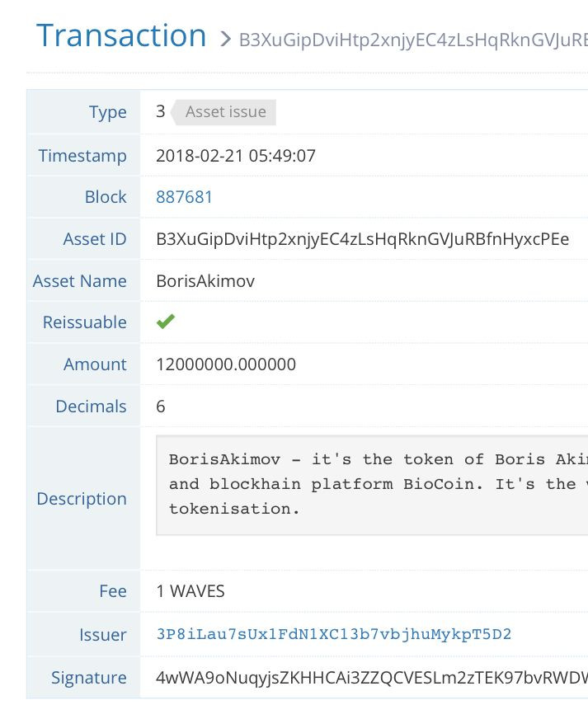The image size is (588, 705).
Task: Select timestamp value 2018-02-21 05:49:07
Action: point(236,156)
